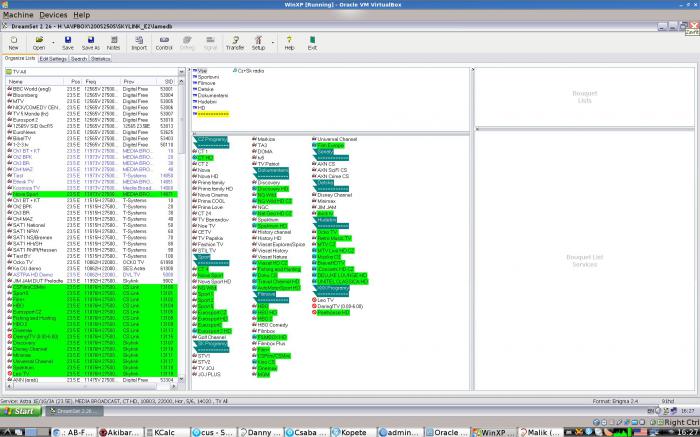The image size is (700, 437).
Task: Click the Transfer toolbar icon
Action: coord(235,43)
